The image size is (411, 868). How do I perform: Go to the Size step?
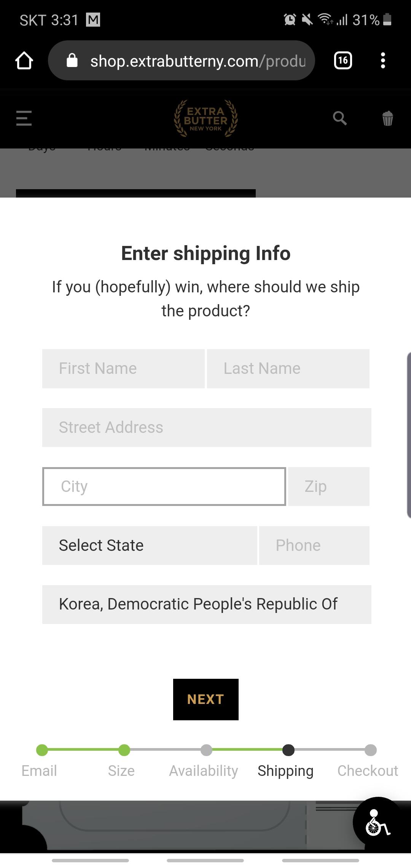click(x=124, y=750)
